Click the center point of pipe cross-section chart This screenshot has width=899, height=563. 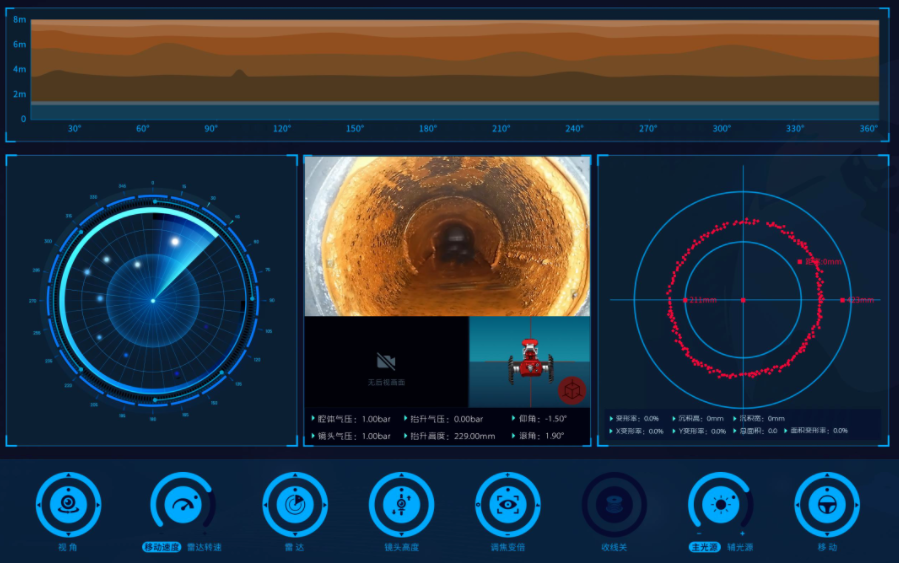coord(742,300)
